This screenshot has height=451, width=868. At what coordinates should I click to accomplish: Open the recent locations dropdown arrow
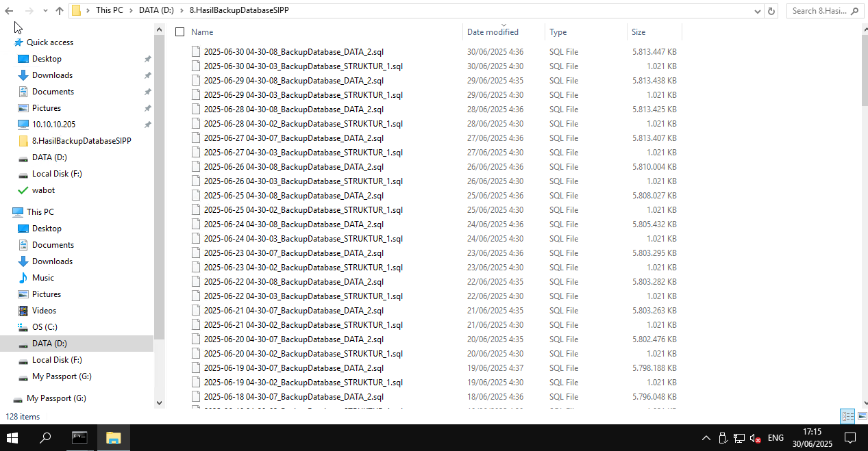(45, 11)
